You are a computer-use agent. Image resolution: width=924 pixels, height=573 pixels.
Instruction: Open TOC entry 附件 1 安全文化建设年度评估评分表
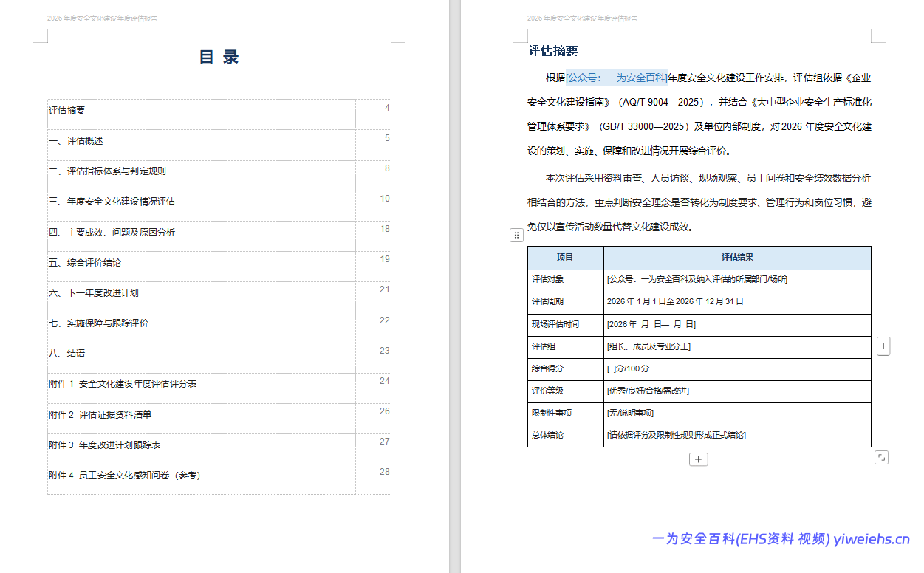click(123, 384)
